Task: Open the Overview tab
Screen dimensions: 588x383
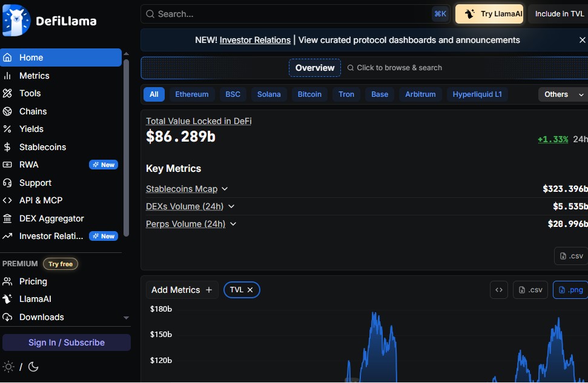Action: (315, 68)
